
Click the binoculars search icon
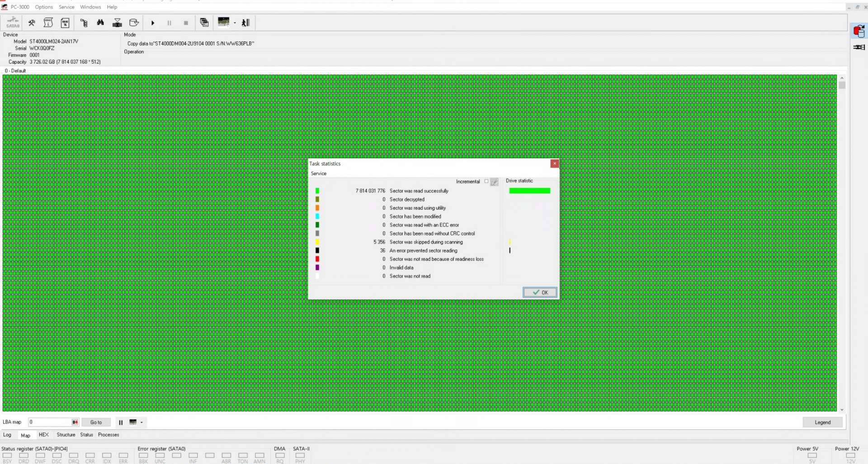(x=100, y=23)
